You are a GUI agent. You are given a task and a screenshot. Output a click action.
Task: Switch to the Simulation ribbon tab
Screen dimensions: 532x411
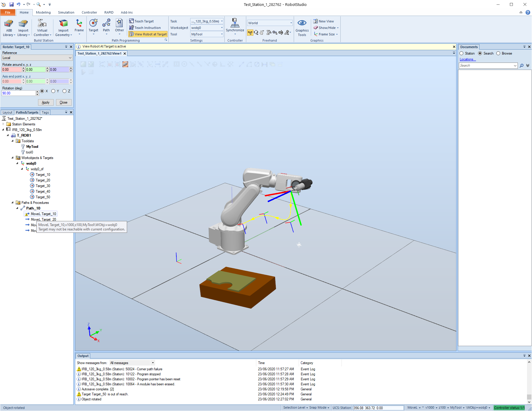pos(66,12)
